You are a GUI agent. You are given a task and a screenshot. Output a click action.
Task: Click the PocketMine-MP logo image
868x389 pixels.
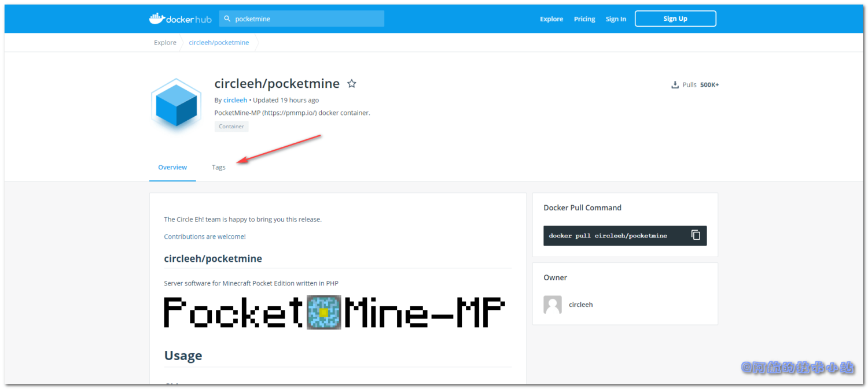(334, 312)
